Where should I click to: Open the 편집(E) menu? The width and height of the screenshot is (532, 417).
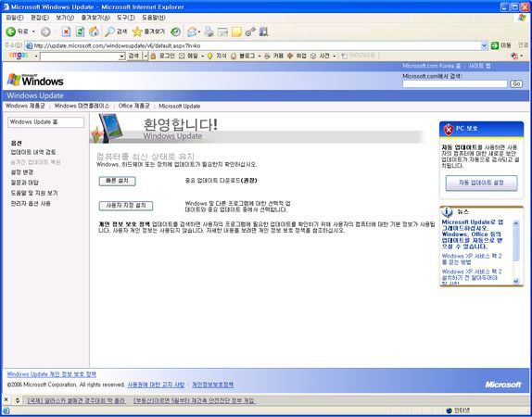[40, 18]
